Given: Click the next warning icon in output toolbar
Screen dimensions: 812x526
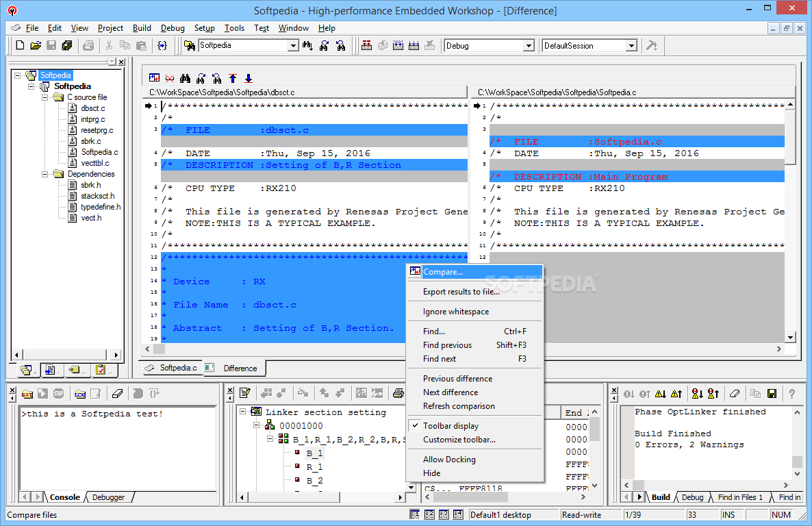Looking at the screenshot, I should 660,394.
